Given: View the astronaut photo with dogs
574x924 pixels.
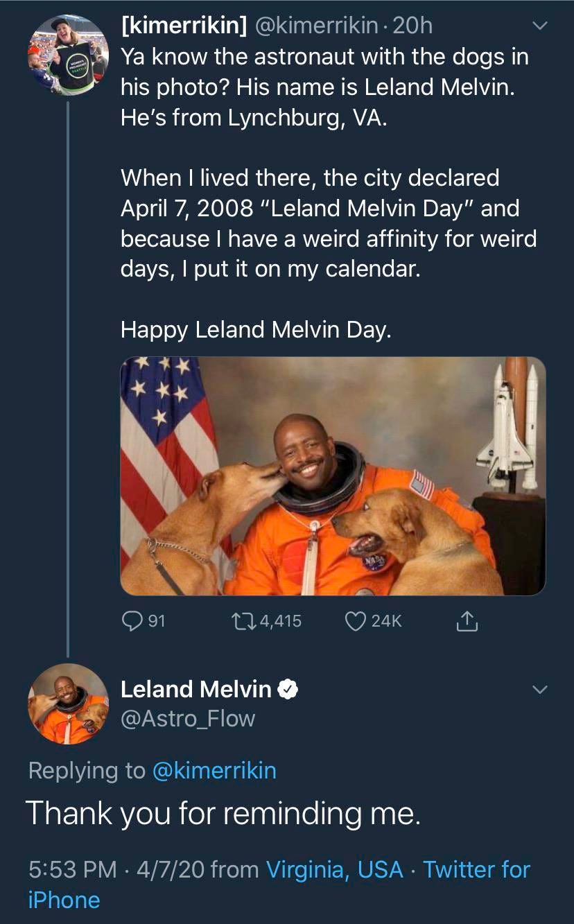Looking at the screenshot, I should (x=333, y=475).
